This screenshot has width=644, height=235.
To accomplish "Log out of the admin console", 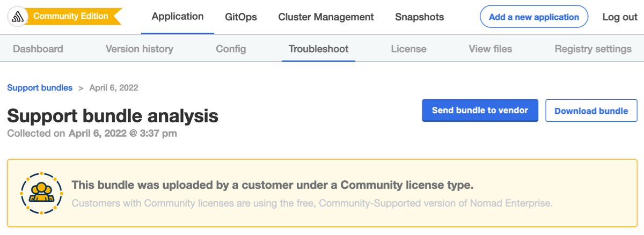I will (620, 17).
